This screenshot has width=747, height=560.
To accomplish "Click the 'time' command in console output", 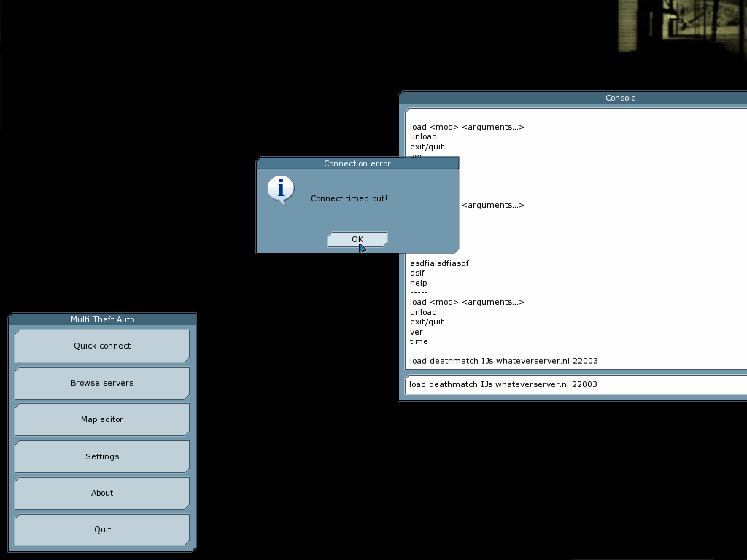I will tap(419, 341).
